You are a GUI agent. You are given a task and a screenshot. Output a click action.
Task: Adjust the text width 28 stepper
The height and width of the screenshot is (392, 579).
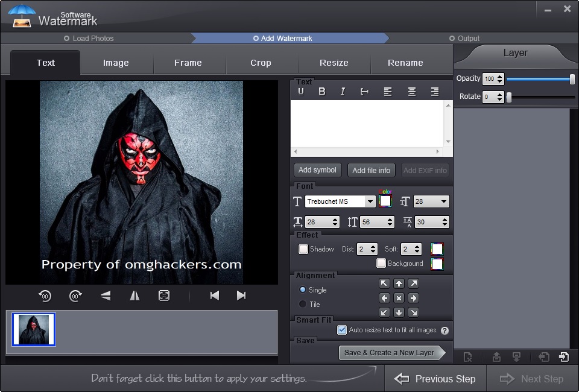[335, 222]
